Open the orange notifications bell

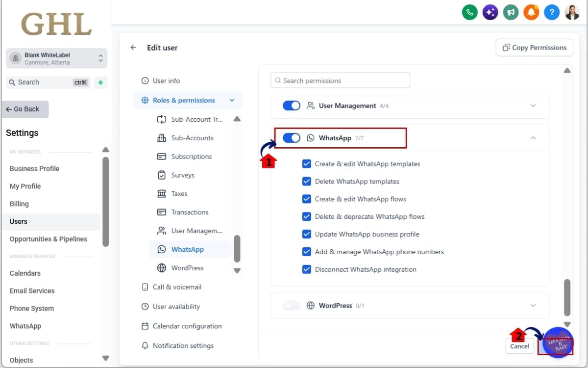coord(531,12)
